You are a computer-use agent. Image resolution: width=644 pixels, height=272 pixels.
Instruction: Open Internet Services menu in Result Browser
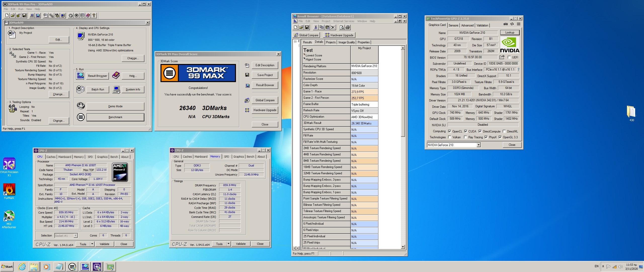click(344, 21)
